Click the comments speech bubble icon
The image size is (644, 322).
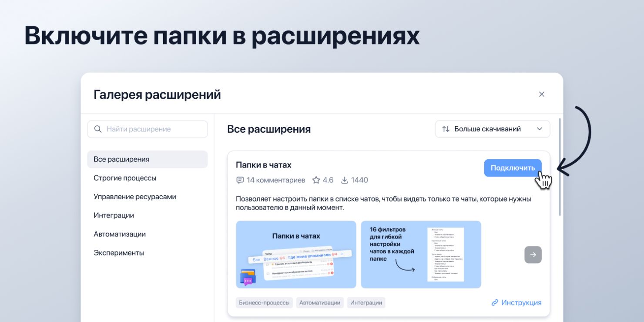pos(240,180)
